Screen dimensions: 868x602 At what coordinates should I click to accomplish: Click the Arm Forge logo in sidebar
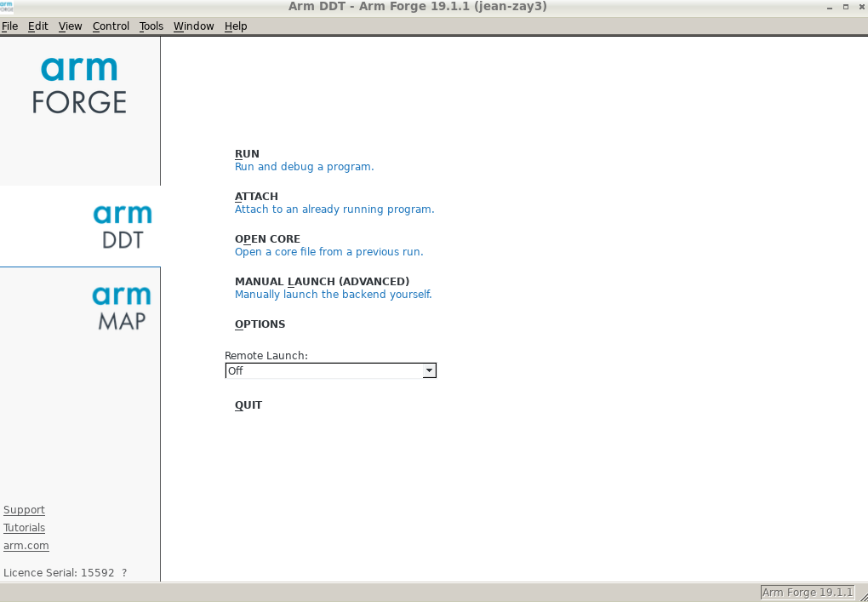coord(79,85)
